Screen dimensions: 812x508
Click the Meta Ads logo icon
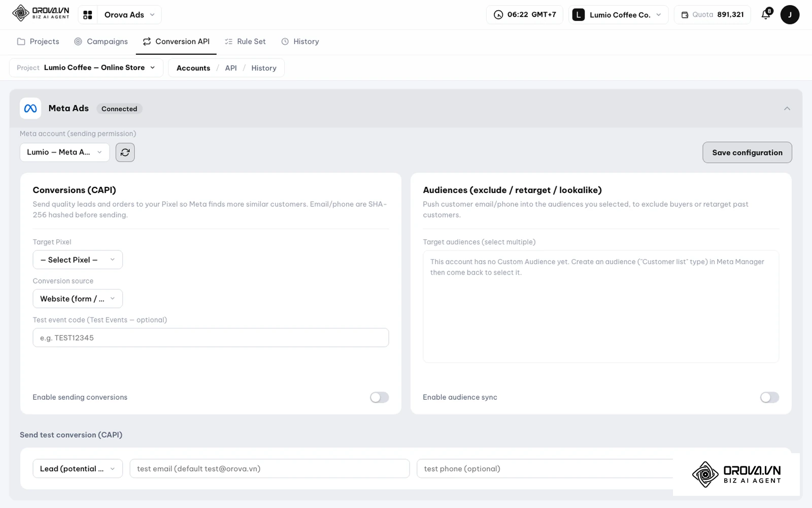click(30, 108)
